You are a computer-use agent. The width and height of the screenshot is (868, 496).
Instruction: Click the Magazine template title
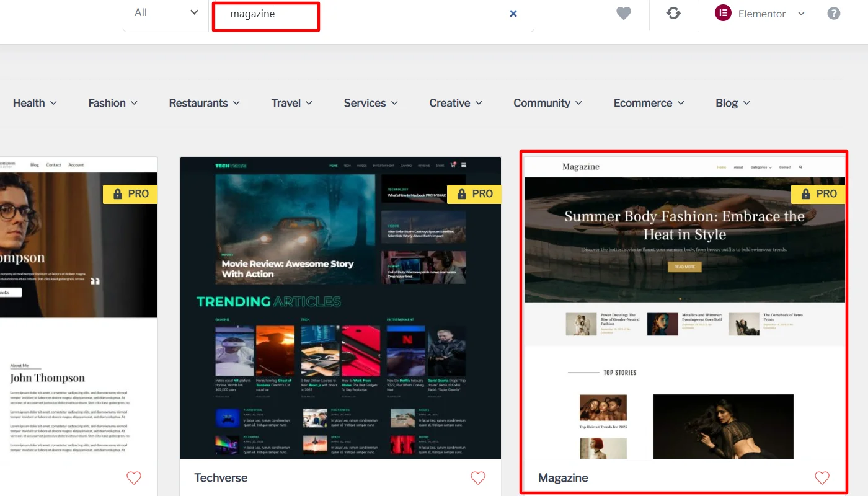563,478
